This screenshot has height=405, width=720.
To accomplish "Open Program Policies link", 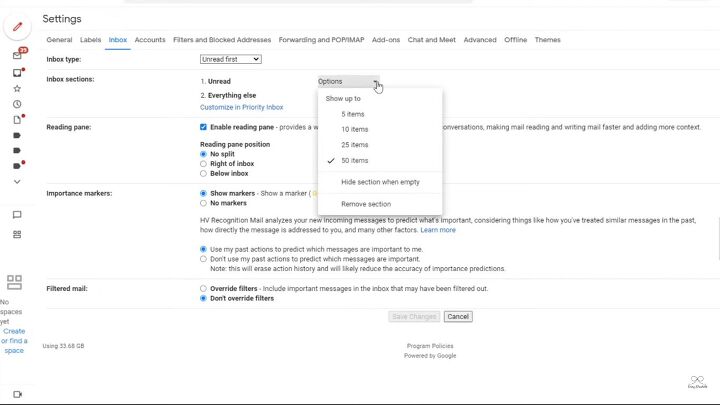I will [x=430, y=346].
